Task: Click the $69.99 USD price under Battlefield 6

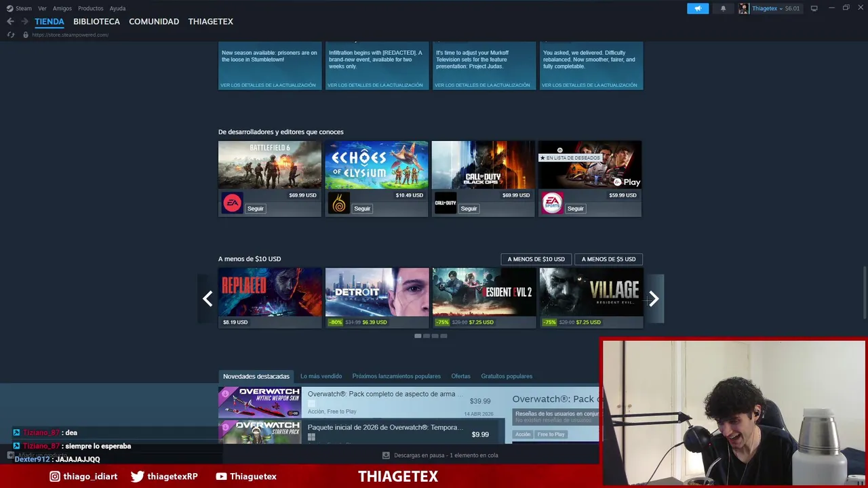Action: [x=302, y=195]
